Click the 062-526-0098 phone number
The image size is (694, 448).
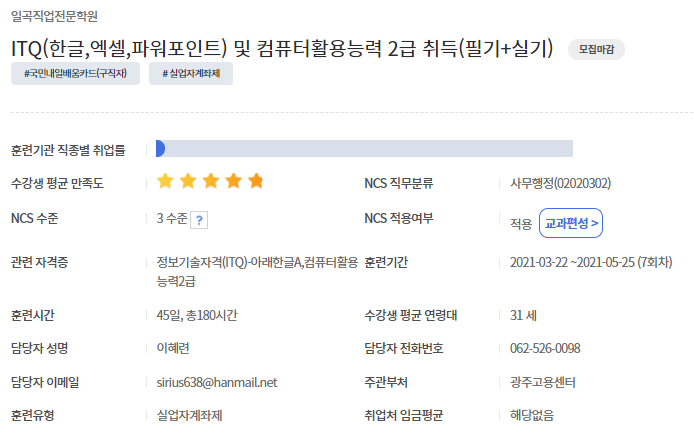coord(545,348)
